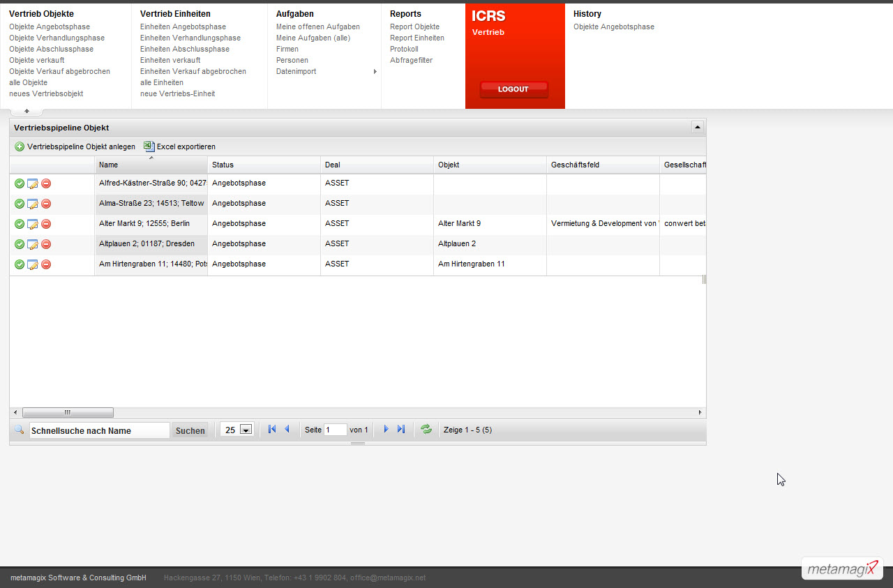The image size is (893, 588).
Task: Click edit icon in Alter Markt row
Action: tap(33, 224)
